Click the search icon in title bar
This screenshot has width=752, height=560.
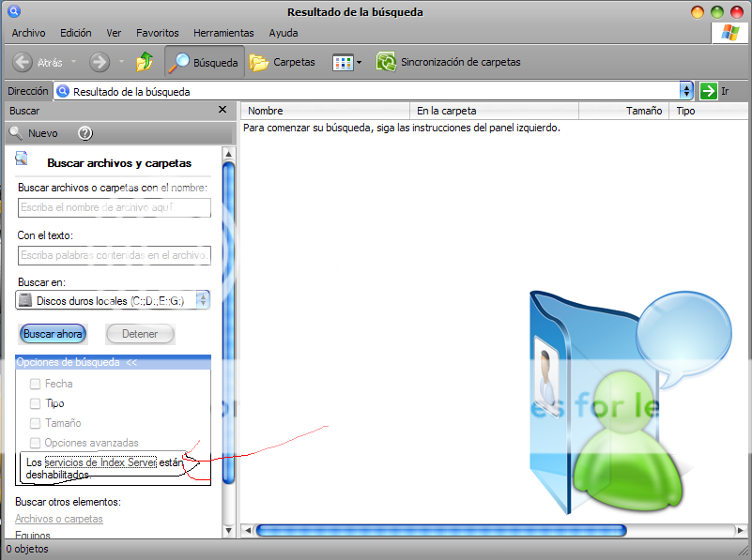coord(14,11)
